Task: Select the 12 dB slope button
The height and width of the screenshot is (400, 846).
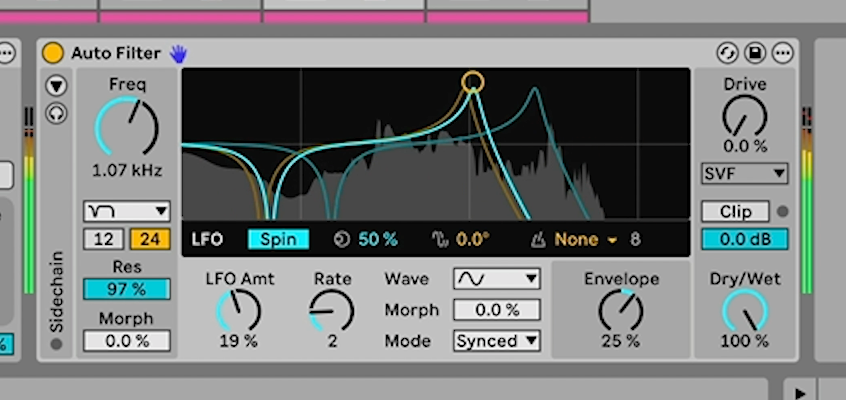Action: tap(104, 239)
